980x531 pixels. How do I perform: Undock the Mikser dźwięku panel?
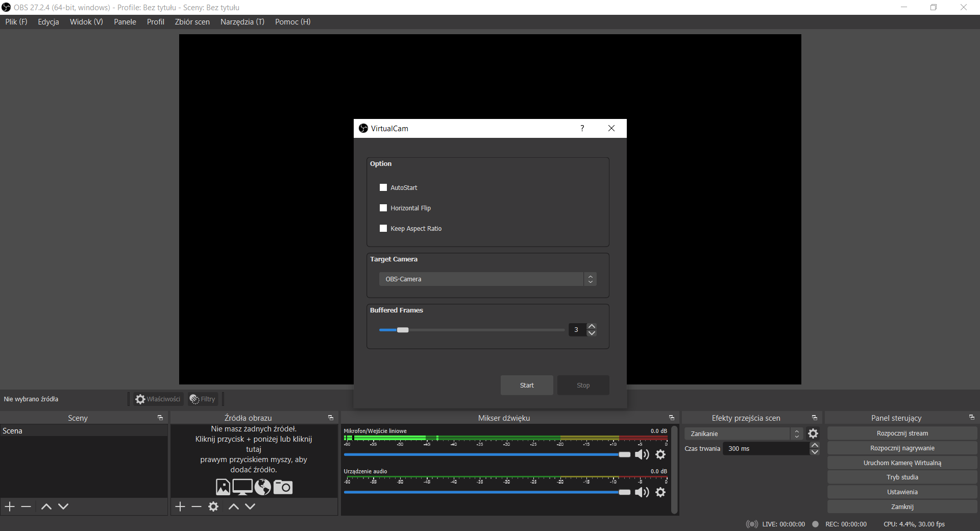[672, 418]
